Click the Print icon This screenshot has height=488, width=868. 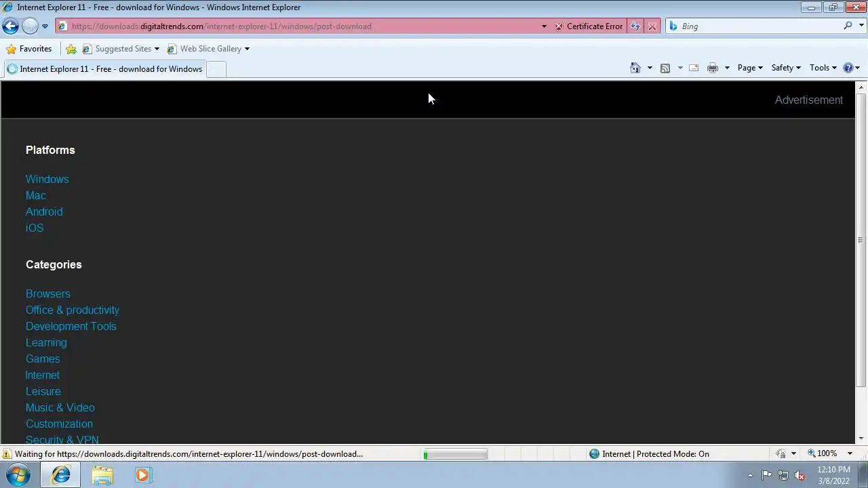coord(713,68)
